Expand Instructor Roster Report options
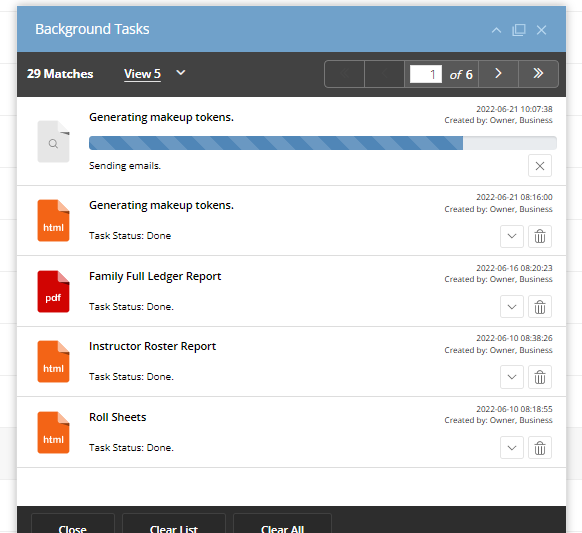Viewport: 582px width, 533px height. coord(512,377)
